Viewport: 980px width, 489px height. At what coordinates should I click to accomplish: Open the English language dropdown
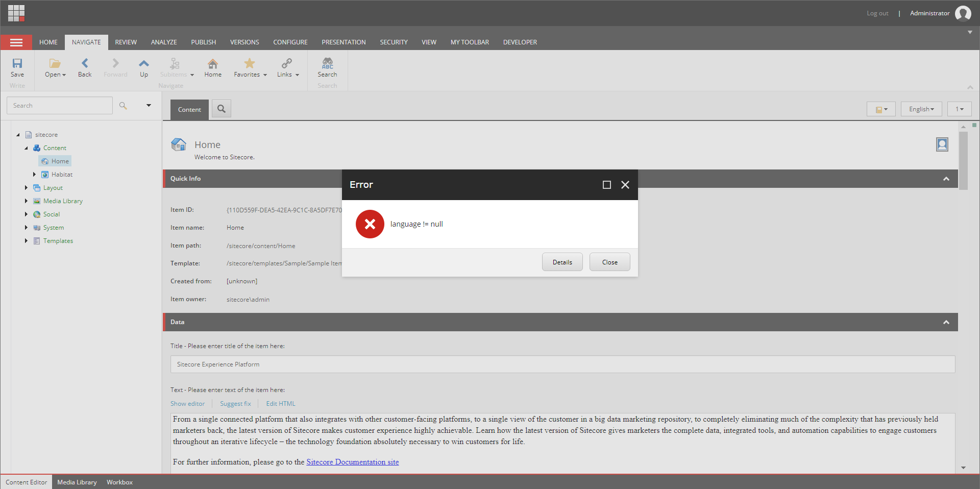(x=921, y=109)
